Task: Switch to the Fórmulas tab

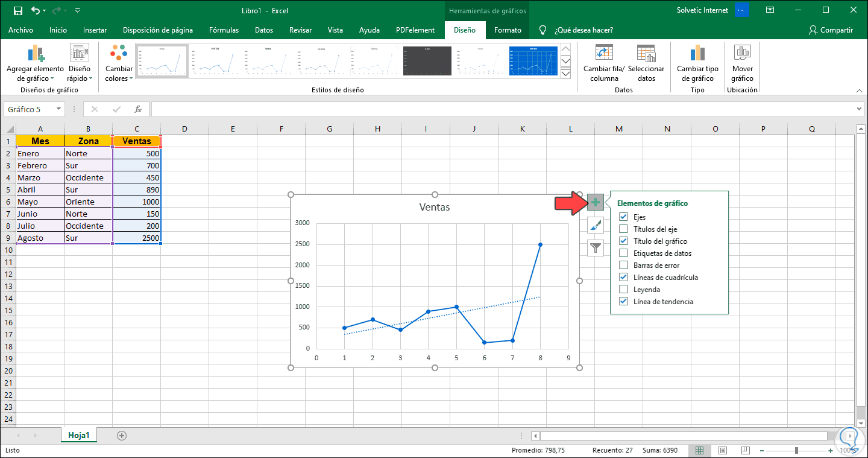Action: [224, 30]
